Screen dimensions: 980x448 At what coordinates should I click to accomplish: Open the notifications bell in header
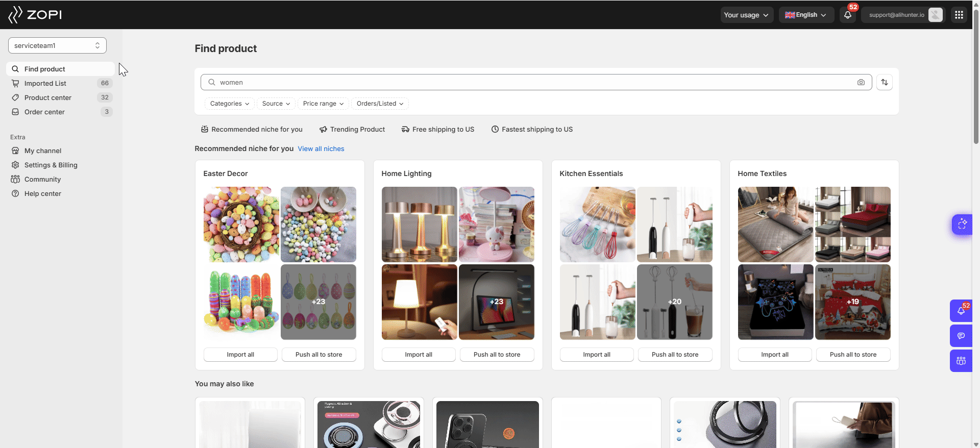point(848,15)
